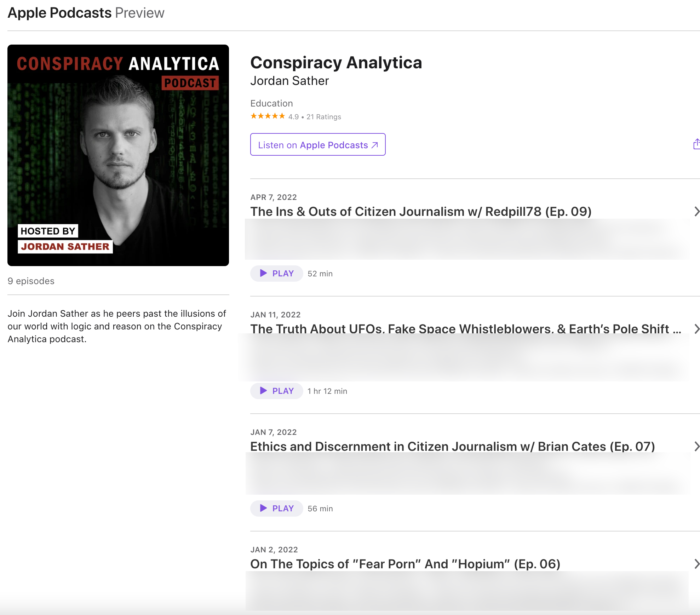
Task: Play the UFOs and Pole Shift episode
Action: click(x=276, y=391)
